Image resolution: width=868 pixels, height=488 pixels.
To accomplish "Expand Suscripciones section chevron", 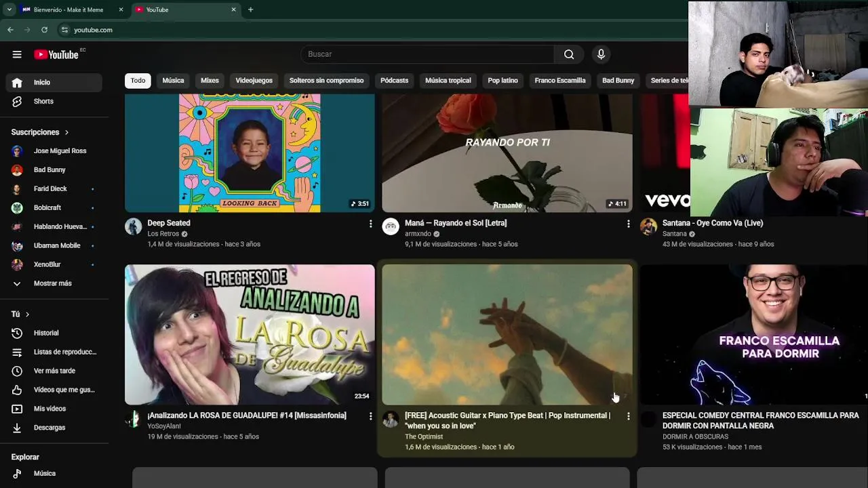I will pyautogui.click(x=66, y=132).
